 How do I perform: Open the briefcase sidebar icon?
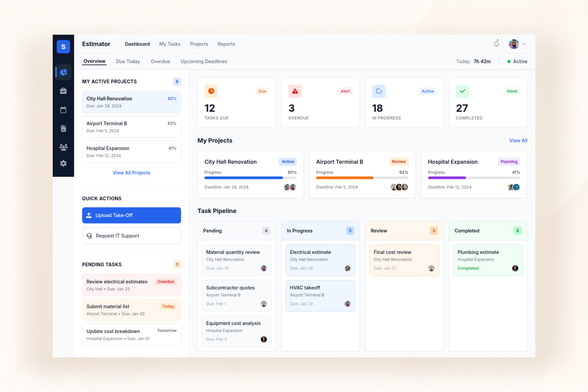click(x=63, y=91)
